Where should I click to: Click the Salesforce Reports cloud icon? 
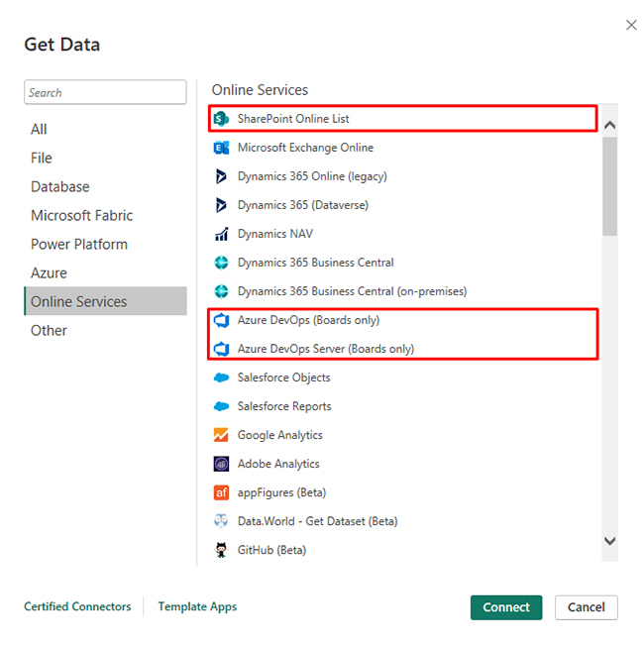(x=221, y=406)
